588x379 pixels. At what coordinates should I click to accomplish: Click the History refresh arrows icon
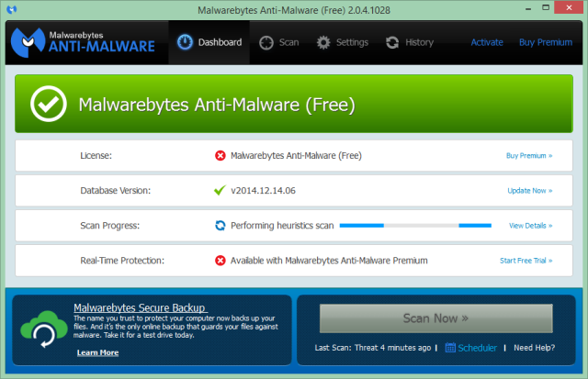click(x=392, y=43)
